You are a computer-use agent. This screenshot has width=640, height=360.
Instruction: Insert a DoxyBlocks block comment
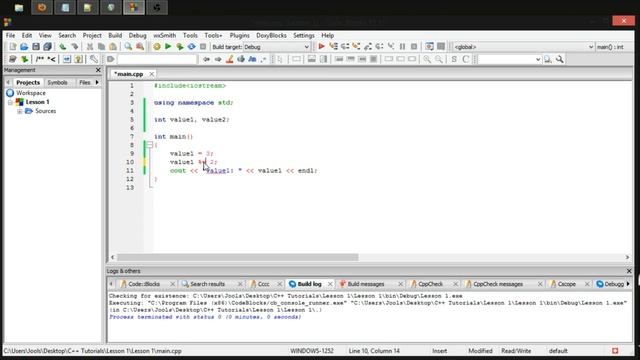tap(40, 60)
